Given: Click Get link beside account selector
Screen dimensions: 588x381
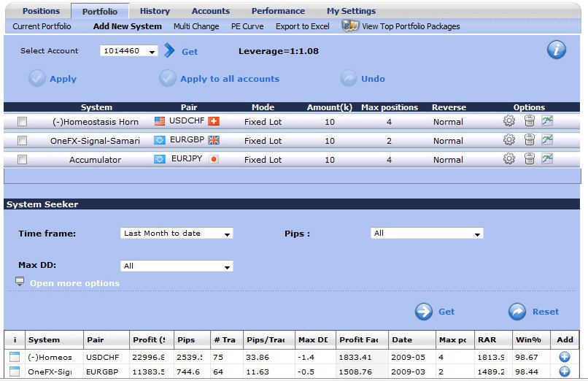Looking at the screenshot, I should coord(190,52).
